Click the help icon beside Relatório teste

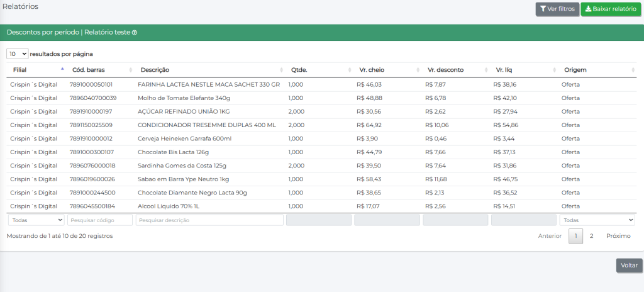click(135, 32)
